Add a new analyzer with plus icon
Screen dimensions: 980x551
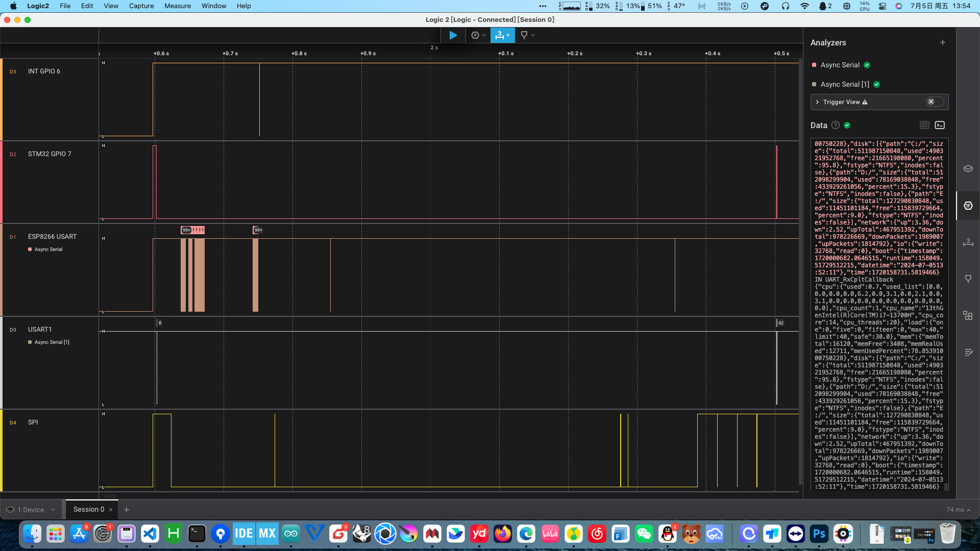click(x=942, y=42)
